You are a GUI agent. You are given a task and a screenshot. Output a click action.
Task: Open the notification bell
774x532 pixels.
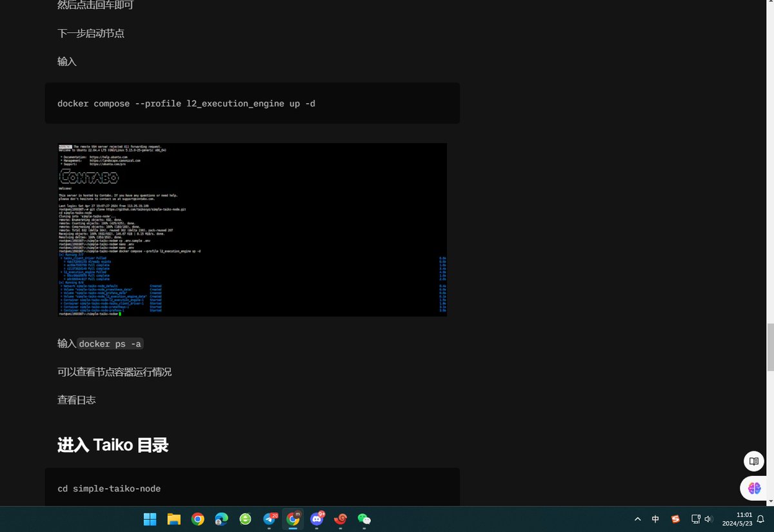(x=760, y=519)
